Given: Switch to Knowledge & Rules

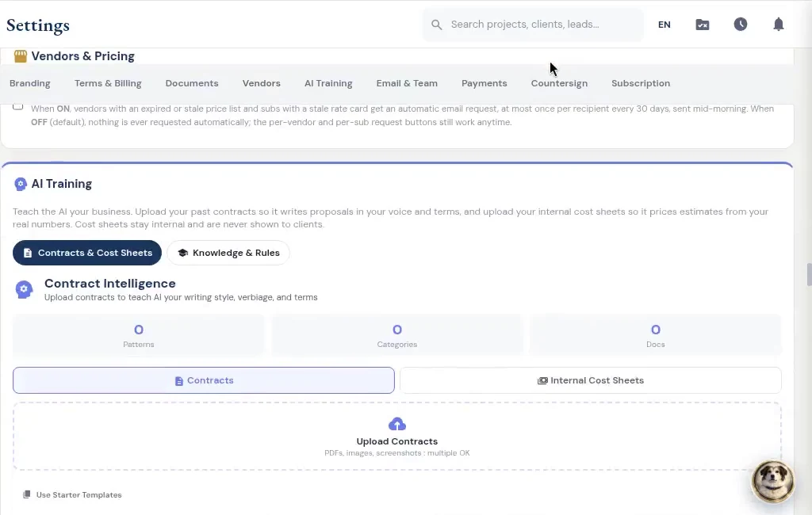Looking at the screenshot, I should click(228, 253).
